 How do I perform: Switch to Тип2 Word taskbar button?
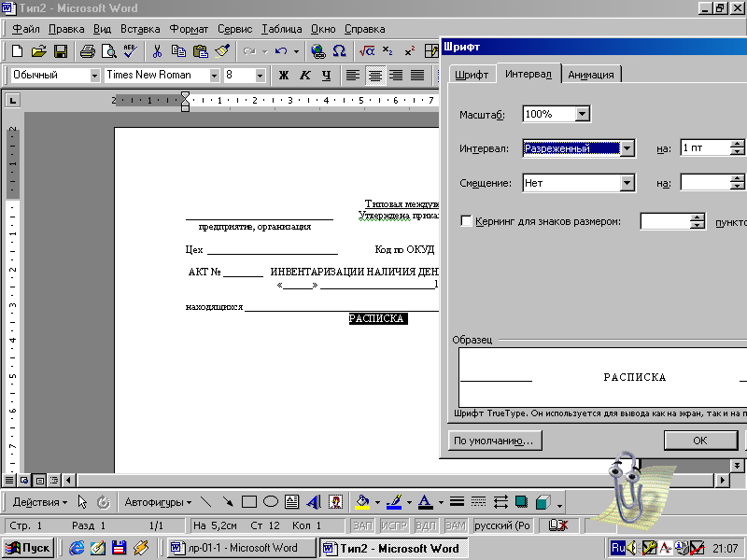393,548
